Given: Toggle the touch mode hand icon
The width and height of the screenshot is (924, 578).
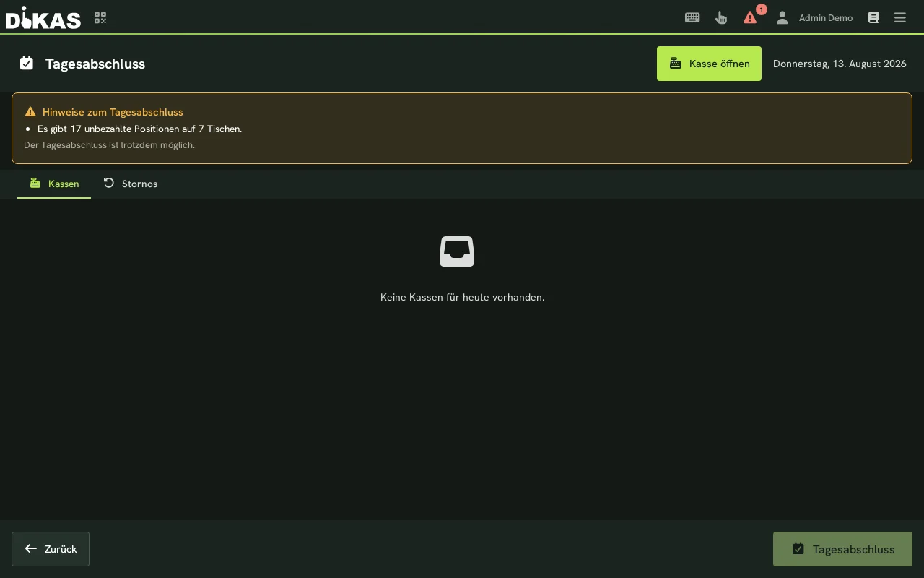Looking at the screenshot, I should coord(721,17).
